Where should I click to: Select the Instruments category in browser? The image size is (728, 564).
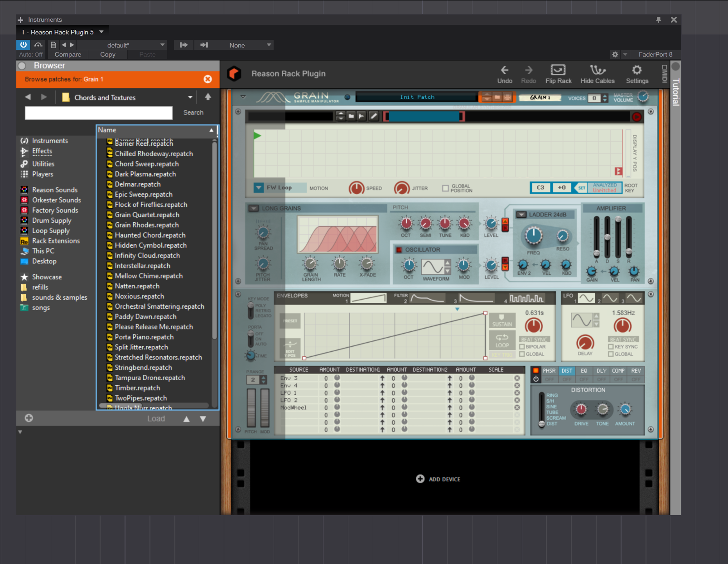coord(50,141)
